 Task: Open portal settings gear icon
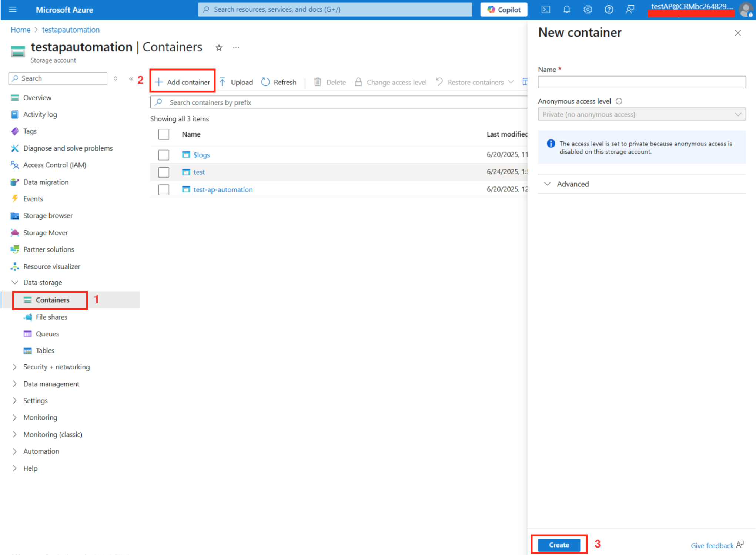[x=588, y=10]
